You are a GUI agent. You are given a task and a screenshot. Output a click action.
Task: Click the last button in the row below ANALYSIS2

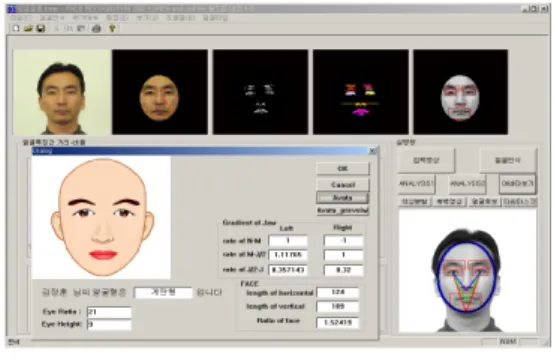519,202
